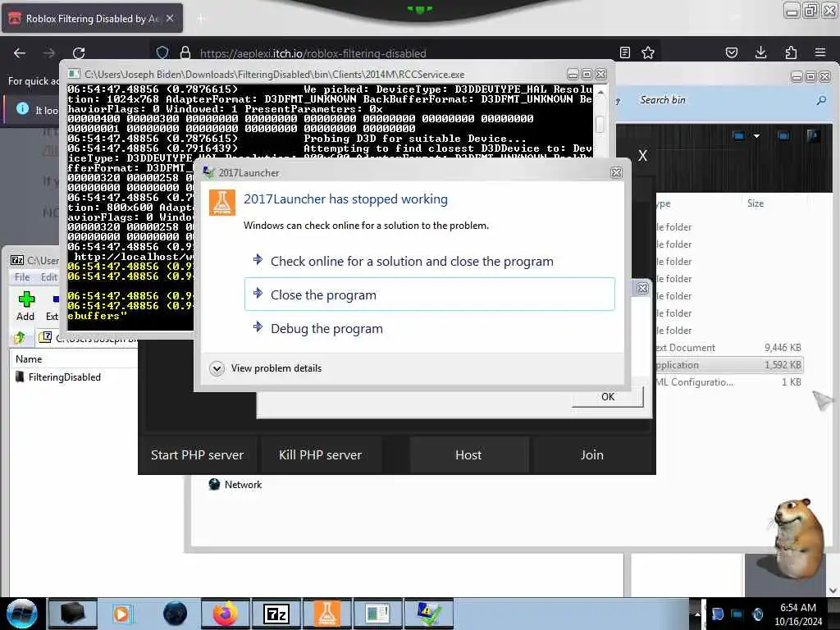Viewport: 840px width, 630px height.
Task: Sort 7-Zip list by Name column
Action: 29,359
